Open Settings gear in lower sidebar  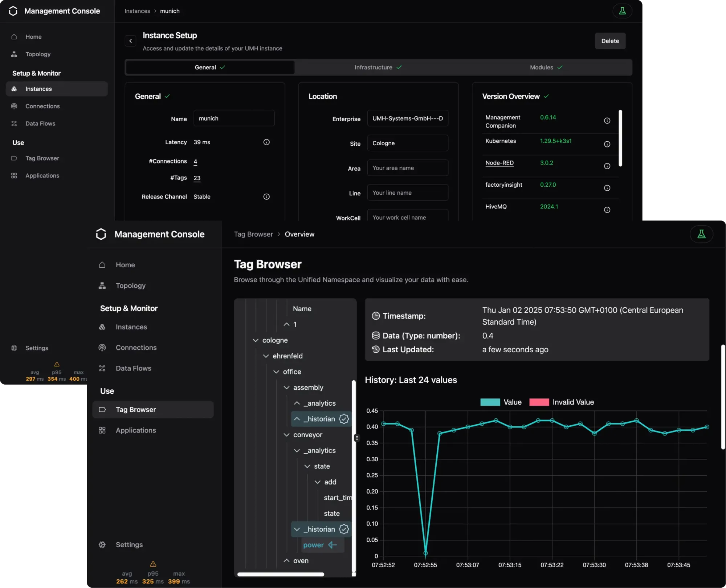(x=102, y=544)
